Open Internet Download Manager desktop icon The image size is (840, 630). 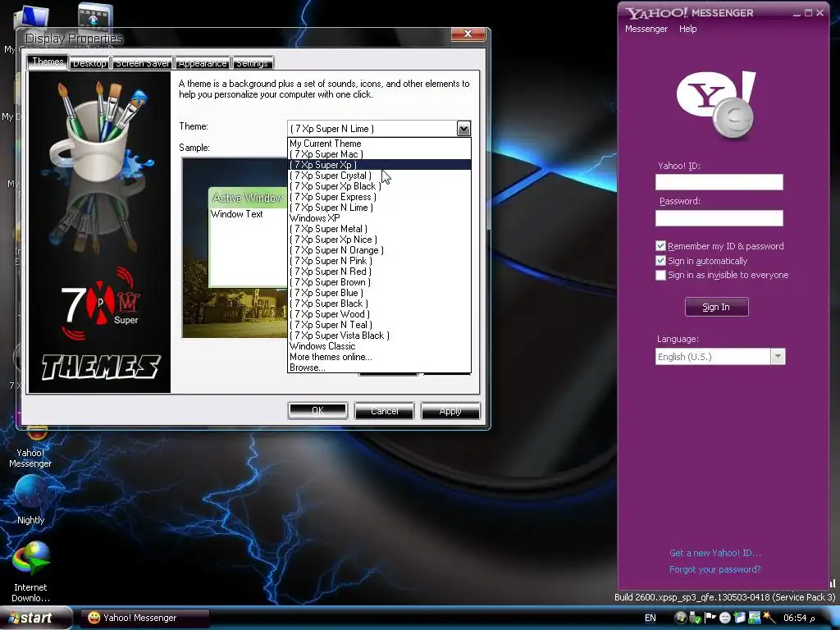pos(30,572)
